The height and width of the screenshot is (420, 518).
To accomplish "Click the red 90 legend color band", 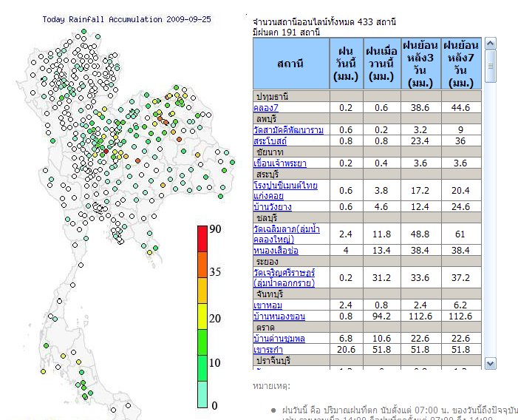I will [202, 239].
